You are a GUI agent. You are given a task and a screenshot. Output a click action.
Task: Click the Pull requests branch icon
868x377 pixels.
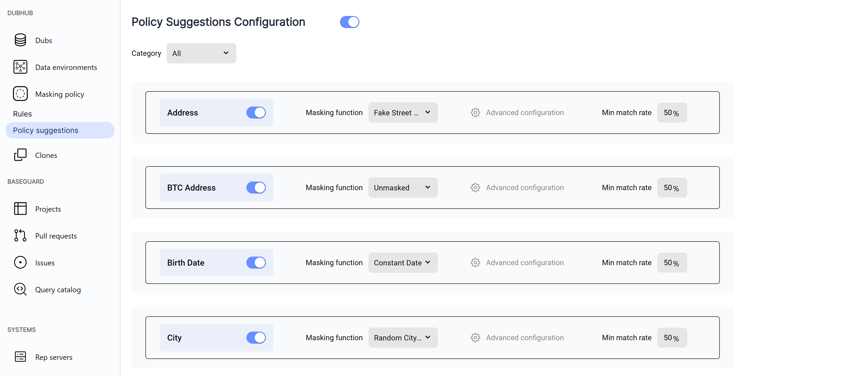tap(20, 236)
